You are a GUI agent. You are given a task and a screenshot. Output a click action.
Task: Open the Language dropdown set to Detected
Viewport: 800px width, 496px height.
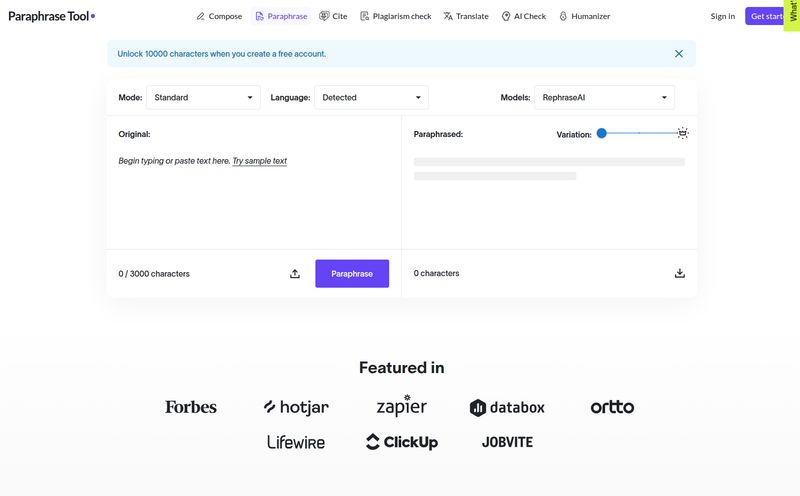(x=371, y=97)
